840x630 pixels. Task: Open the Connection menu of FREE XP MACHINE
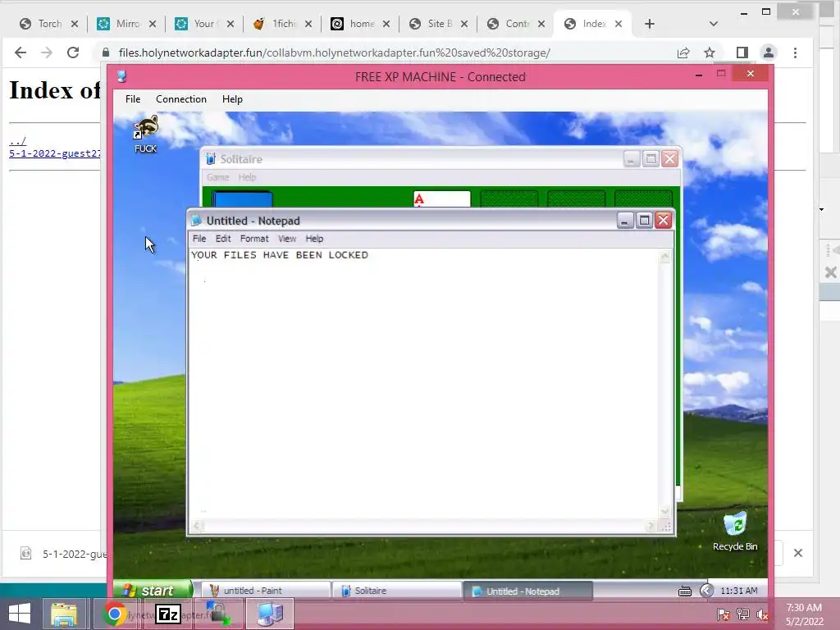pyautogui.click(x=181, y=99)
